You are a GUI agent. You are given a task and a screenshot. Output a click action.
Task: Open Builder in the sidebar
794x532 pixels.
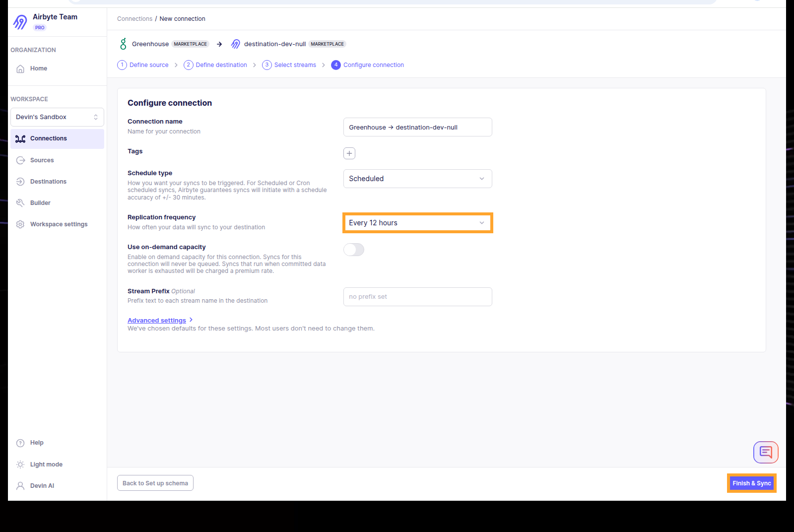57,203
